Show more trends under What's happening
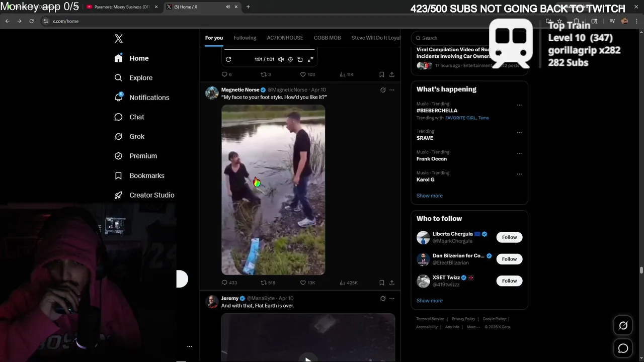This screenshot has height=362, width=644. point(430,196)
